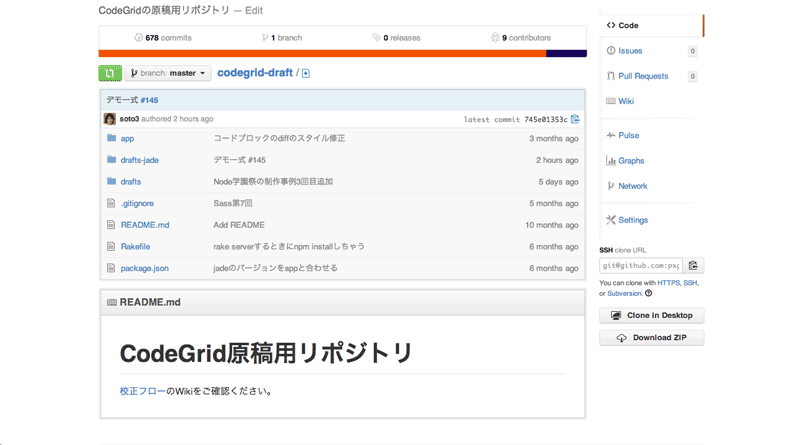Click the drafts folder icon
This screenshot has width=800, height=445.
click(111, 181)
